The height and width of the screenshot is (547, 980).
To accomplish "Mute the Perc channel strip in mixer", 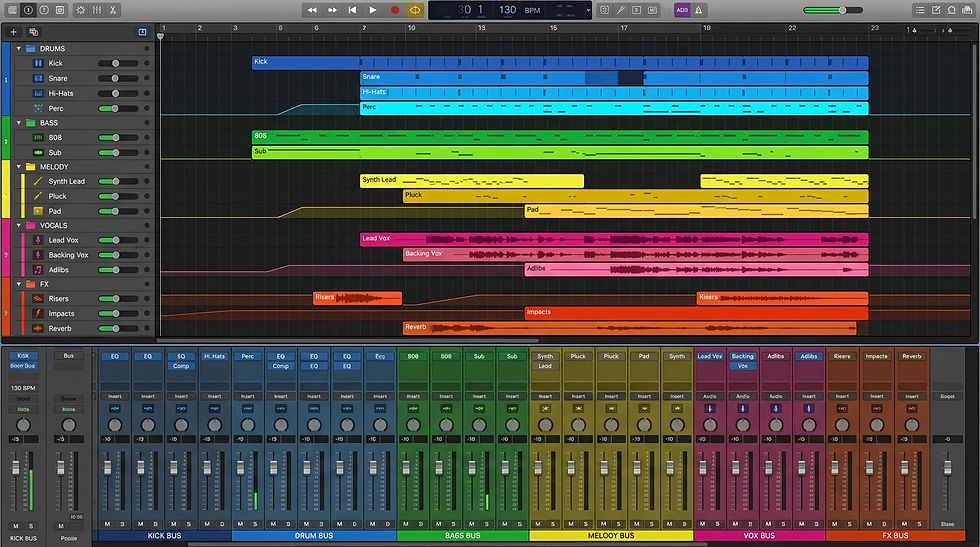I will click(x=241, y=524).
